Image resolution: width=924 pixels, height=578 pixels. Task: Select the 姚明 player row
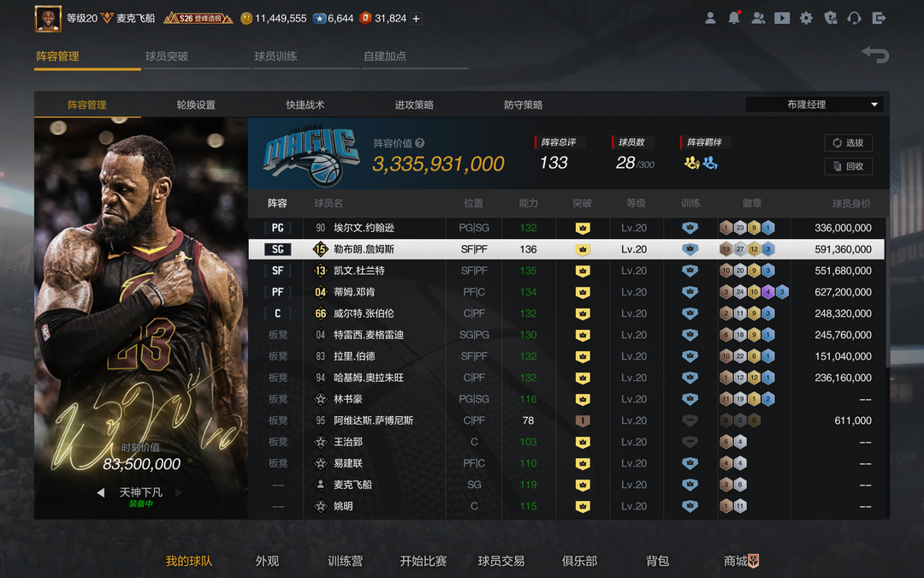[x=566, y=506]
